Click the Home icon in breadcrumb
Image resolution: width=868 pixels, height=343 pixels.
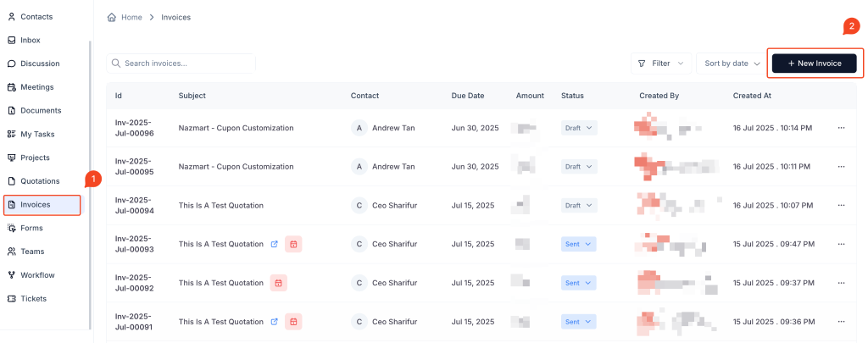[112, 17]
